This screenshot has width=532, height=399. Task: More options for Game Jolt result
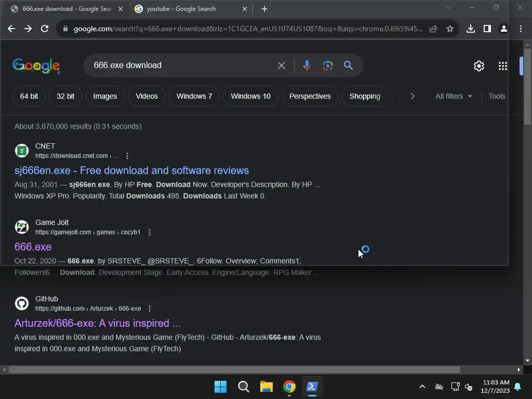(150, 232)
